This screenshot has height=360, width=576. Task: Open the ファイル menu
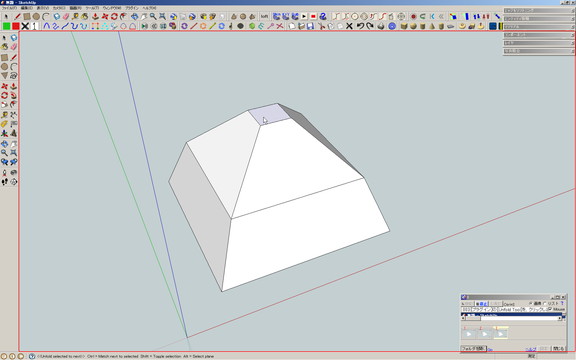(9, 8)
